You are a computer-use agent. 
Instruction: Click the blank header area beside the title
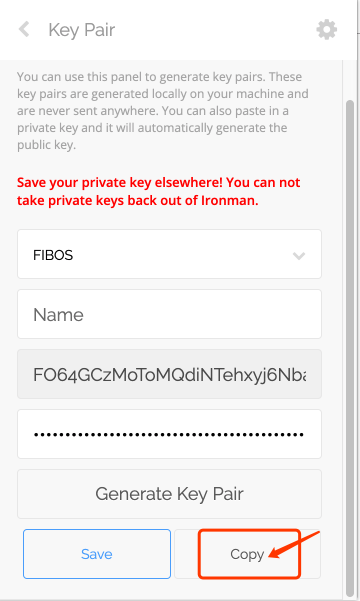point(215,30)
